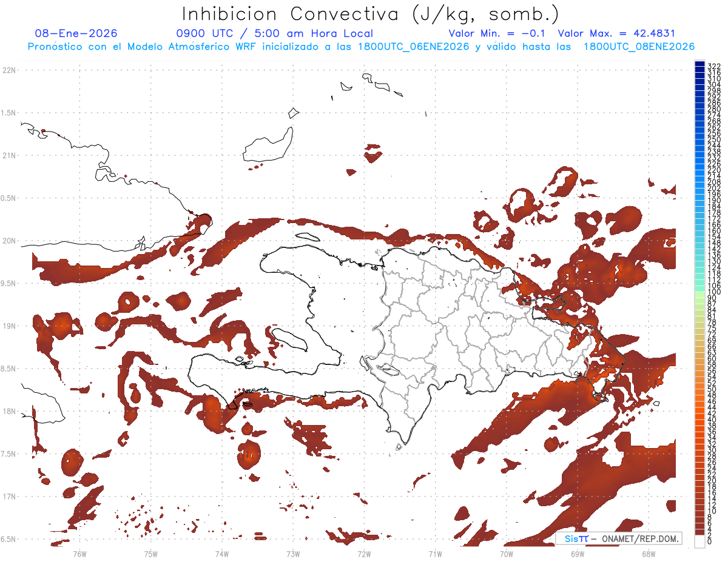
Task: Click the "0" colorbar value label
Action: click(710, 542)
